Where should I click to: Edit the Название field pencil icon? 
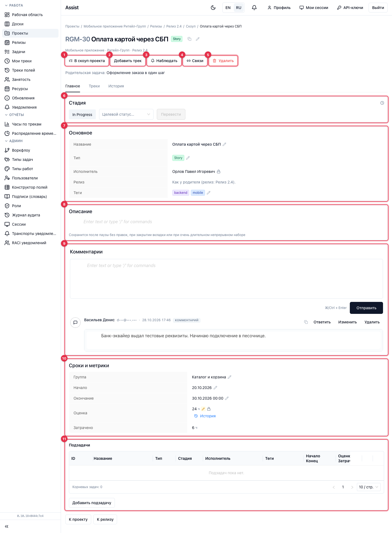click(224, 144)
